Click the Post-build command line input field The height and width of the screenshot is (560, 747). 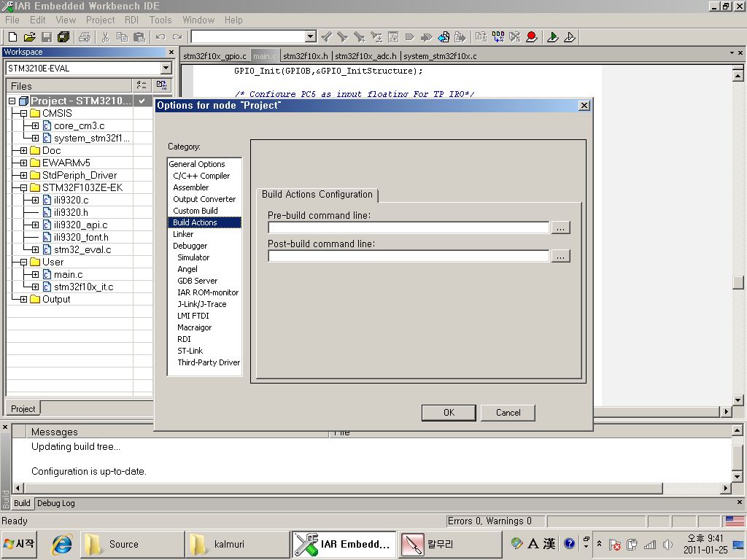click(409, 256)
